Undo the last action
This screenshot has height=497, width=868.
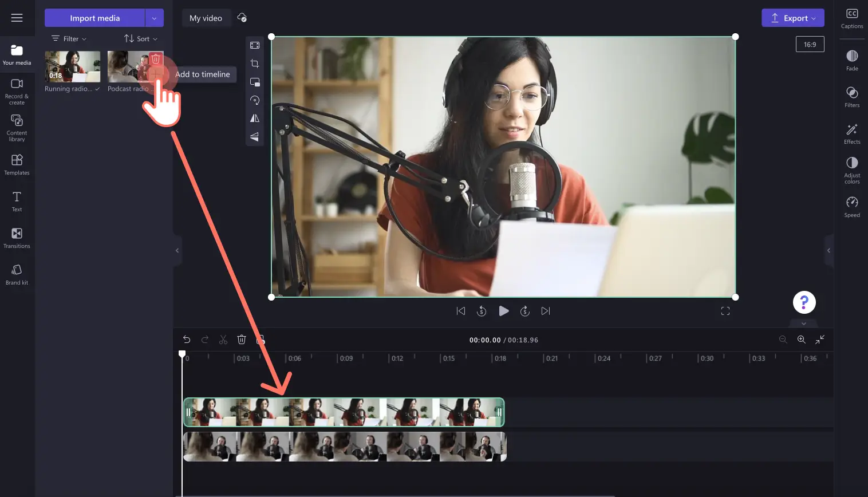click(187, 339)
